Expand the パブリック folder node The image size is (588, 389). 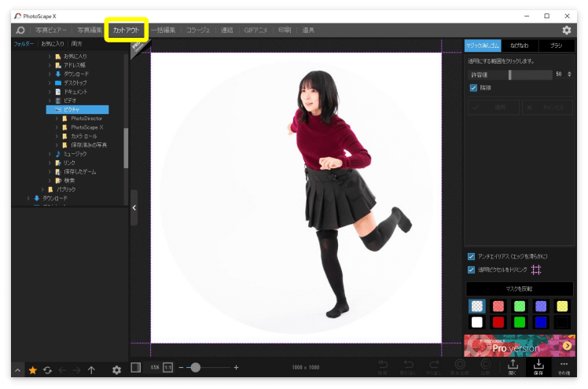pos(42,189)
